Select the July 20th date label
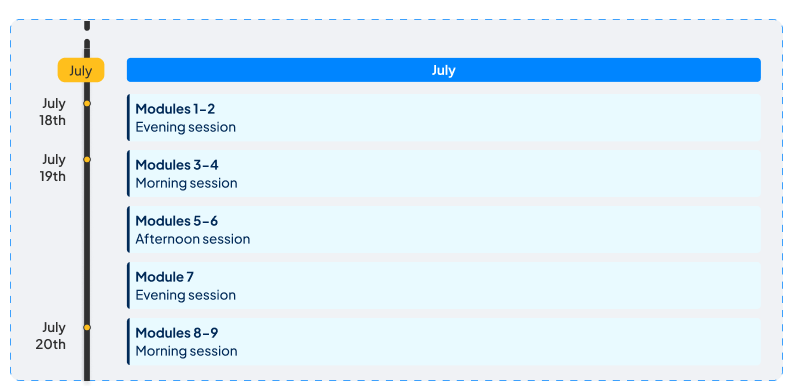799x386 pixels. coord(51,336)
